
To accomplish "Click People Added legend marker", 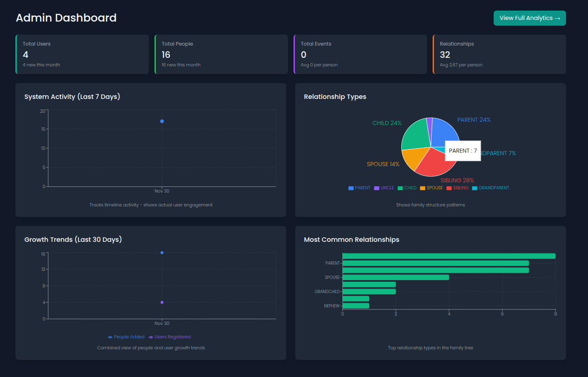I will (x=110, y=337).
